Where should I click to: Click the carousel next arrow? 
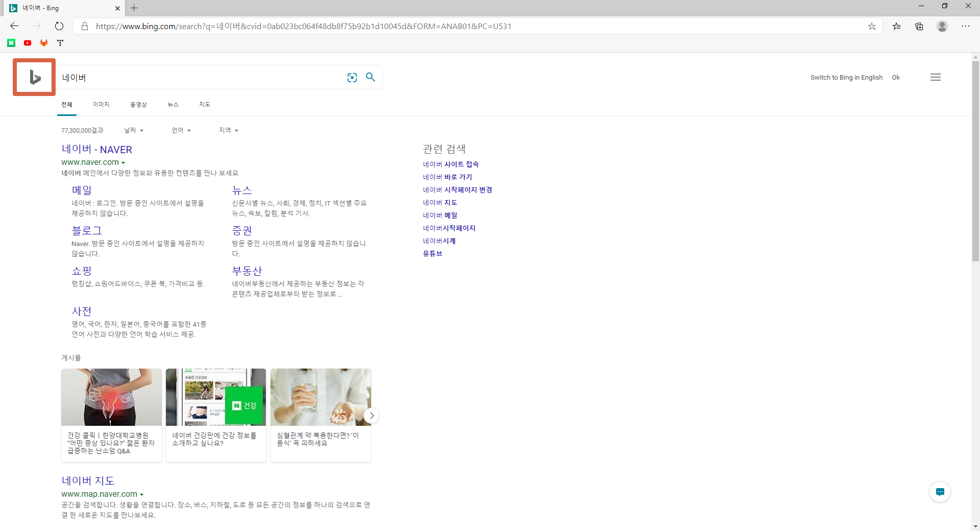tap(372, 416)
